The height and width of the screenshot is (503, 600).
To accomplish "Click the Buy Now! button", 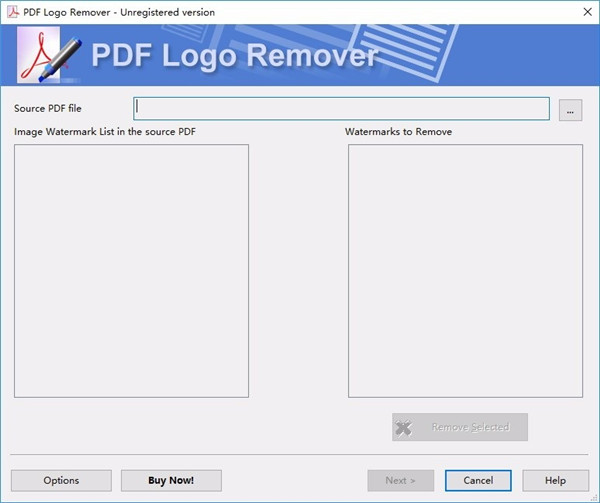I will [171, 480].
